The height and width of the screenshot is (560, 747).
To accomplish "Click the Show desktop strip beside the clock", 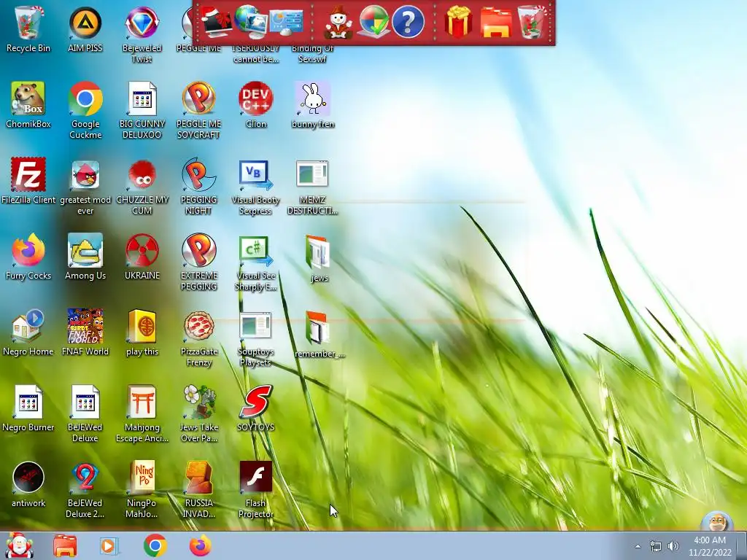I will pos(741,545).
